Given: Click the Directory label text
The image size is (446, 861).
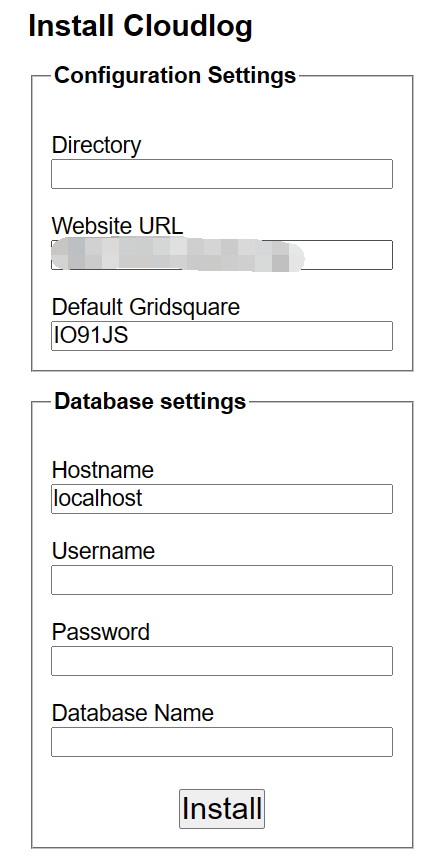Looking at the screenshot, I should [x=96, y=146].
